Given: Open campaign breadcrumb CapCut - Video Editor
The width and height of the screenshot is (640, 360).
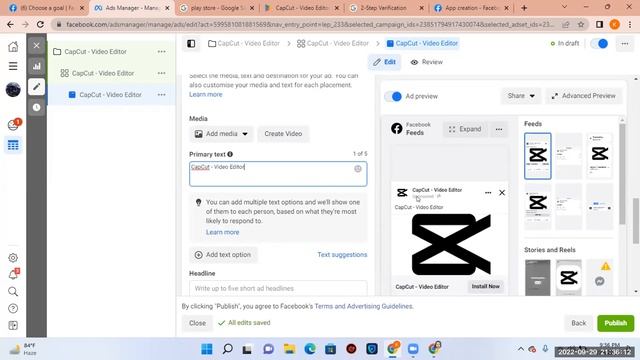Looking at the screenshot, I should [244, 43].
